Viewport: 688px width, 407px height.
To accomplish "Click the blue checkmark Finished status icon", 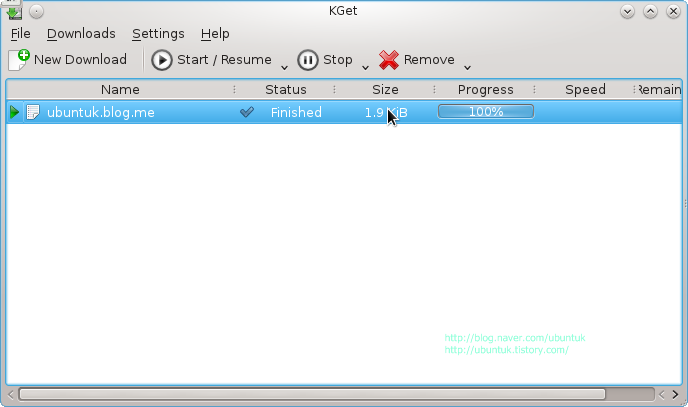I will point(247,112).
